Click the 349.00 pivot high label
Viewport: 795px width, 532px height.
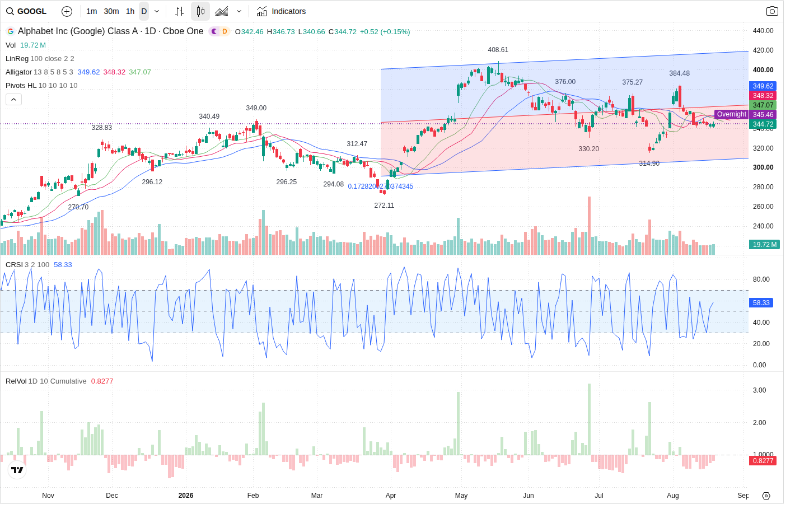256,108
